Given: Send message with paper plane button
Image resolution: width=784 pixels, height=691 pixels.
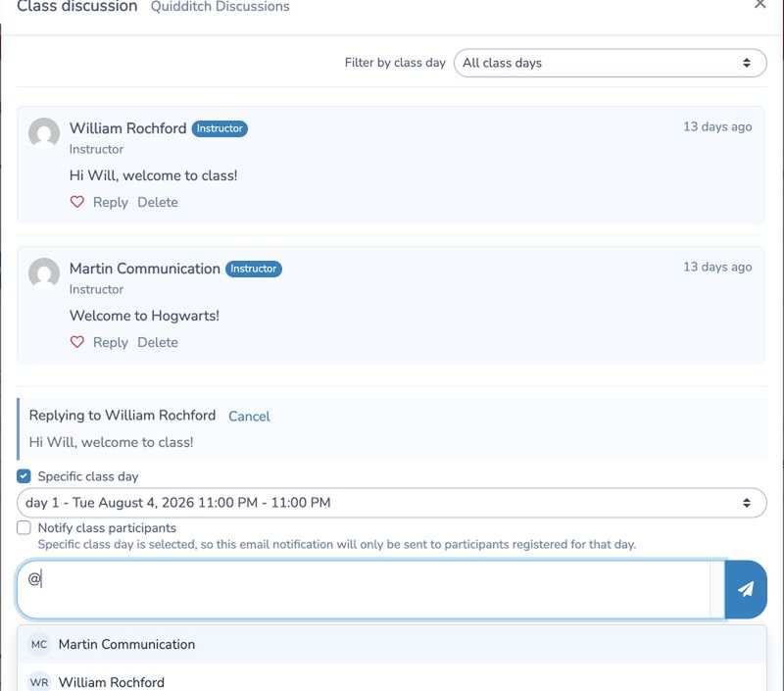Looking at the screenshot, I should (x=746, y=589).
